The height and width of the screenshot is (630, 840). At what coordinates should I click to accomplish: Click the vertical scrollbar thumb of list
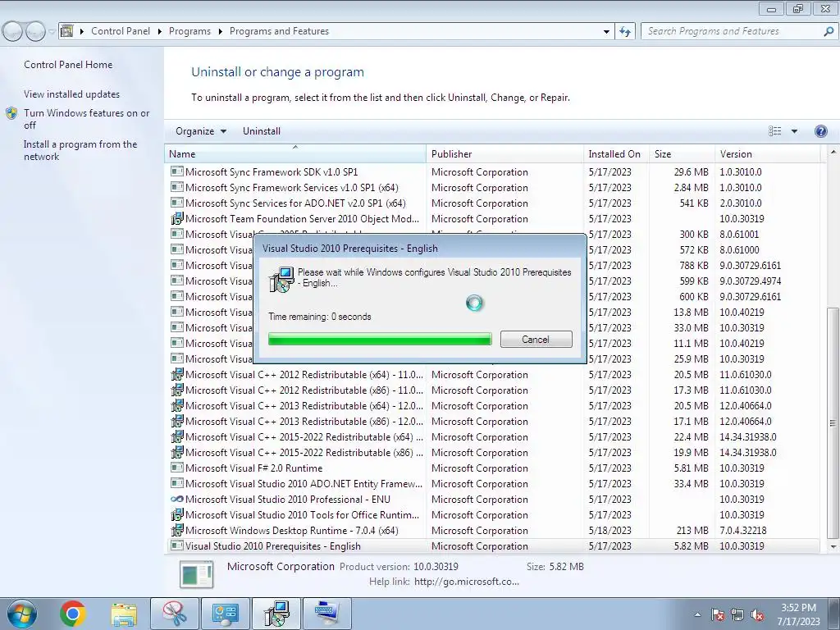point(832,422)
